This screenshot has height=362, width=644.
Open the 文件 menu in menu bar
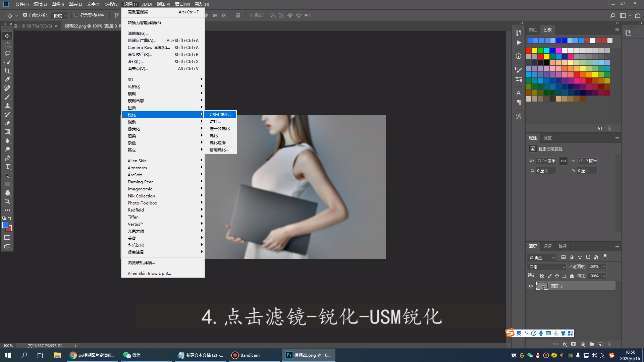[x=21, y=4]
